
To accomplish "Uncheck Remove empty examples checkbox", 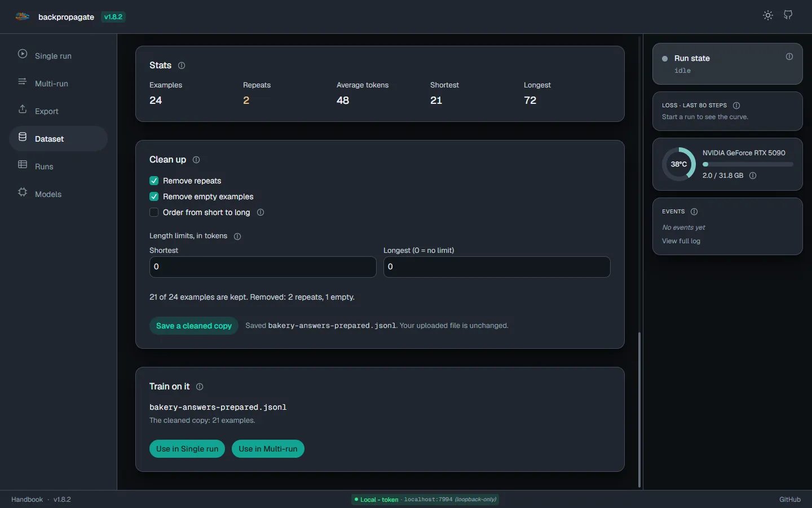I will 154,196.
